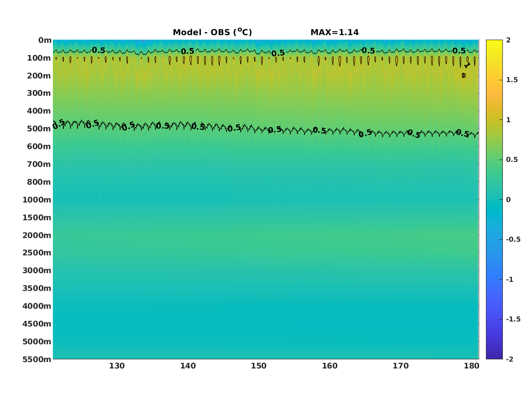This screenshot has height=399, width=532.
Task: Click the '4500m' depth axis label
Action: click(x=36, y=324)
